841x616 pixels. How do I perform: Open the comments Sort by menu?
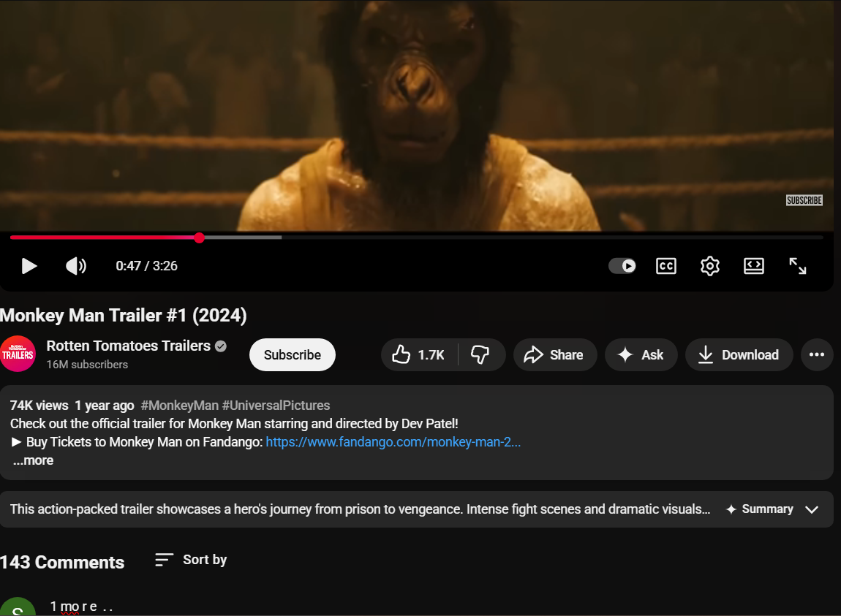[x=191, y=560]
